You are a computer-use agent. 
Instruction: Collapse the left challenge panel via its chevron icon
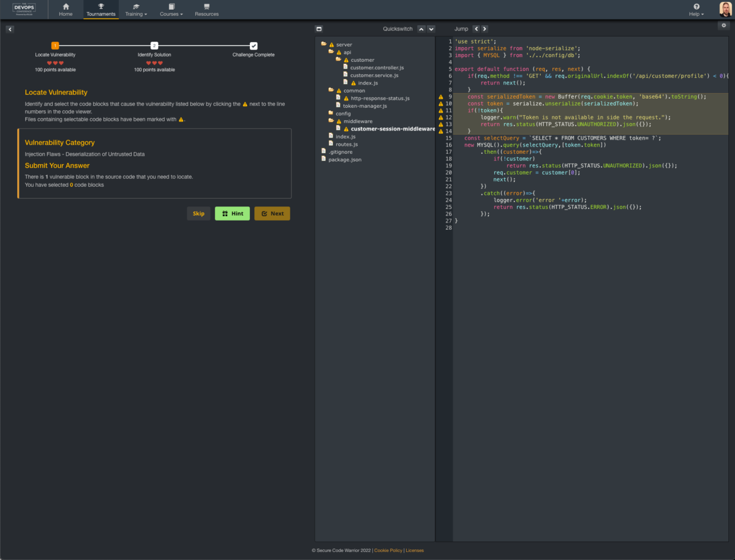click(x=10, y=29)
